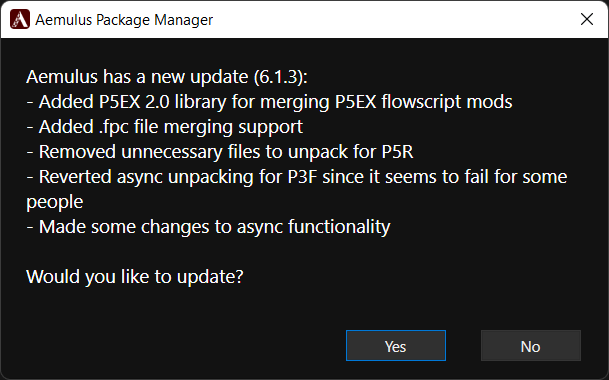Click the 'Made some changes to async' line

point(208,227)
